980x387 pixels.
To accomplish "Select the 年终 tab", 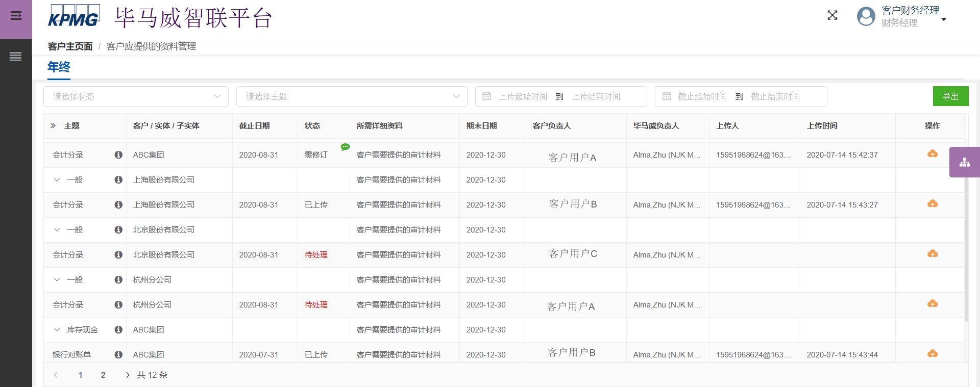I will click(x=59, y=67).
